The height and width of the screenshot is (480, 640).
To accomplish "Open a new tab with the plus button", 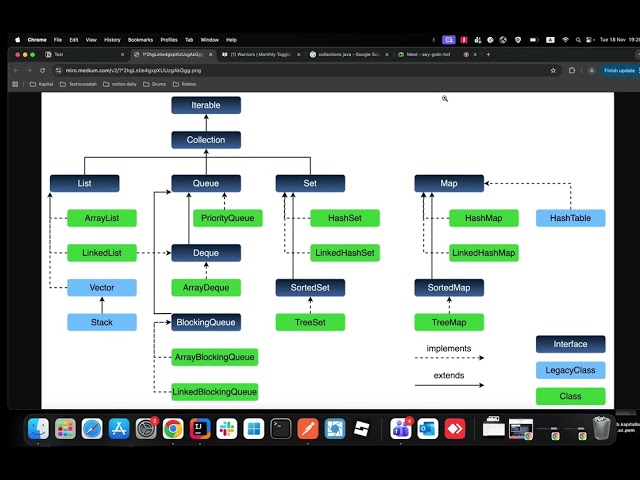I will tap(488, 54).
